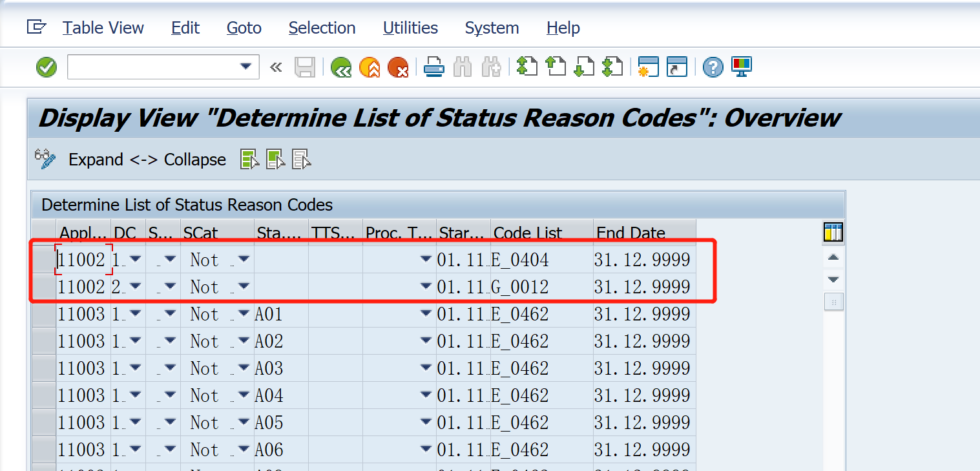Viewport: 980px width, 471px height.
Task: Open the Customize Local Layout icon
Action: (740, 67)
